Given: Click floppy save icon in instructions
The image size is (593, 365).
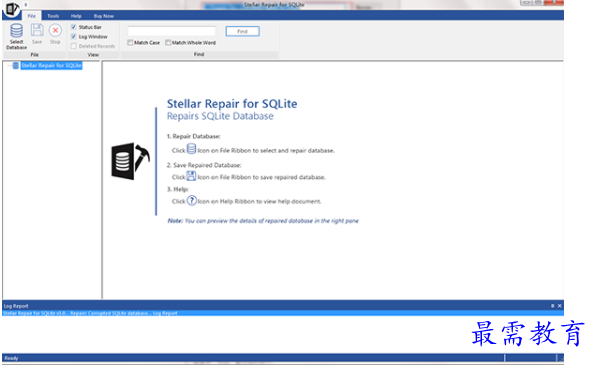Looking at the screenshot, I should coord(191,176).
